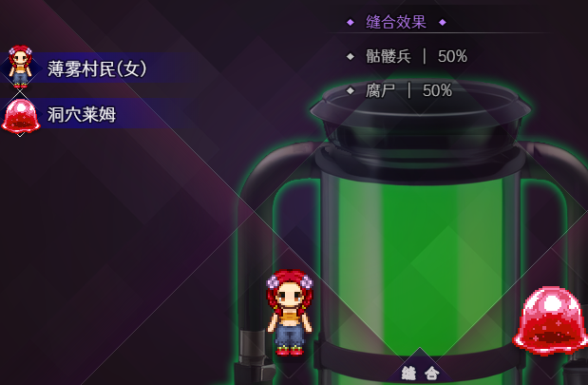Click the 洞穴莱姆 red slime list icon

pyautogui.click(x=21, y=116)
